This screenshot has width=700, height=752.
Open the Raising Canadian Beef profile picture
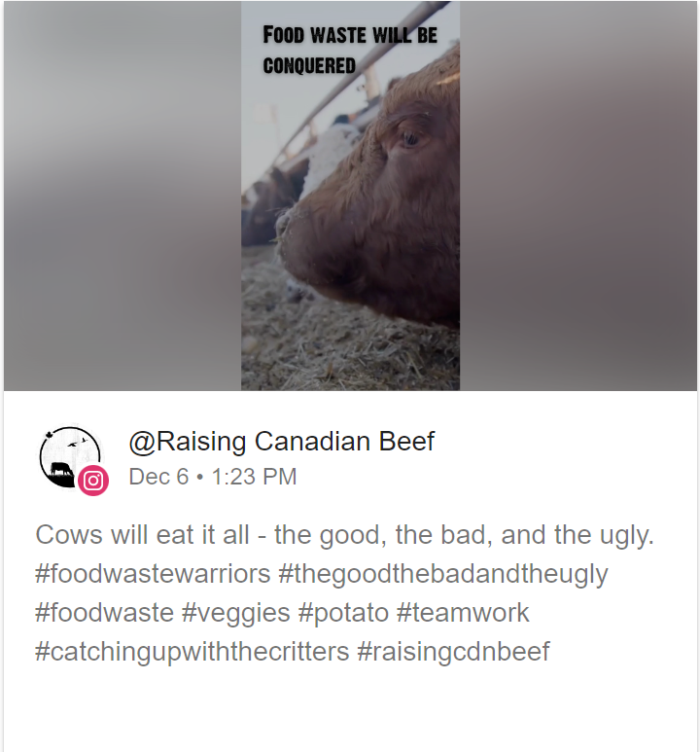click(70, 456)
